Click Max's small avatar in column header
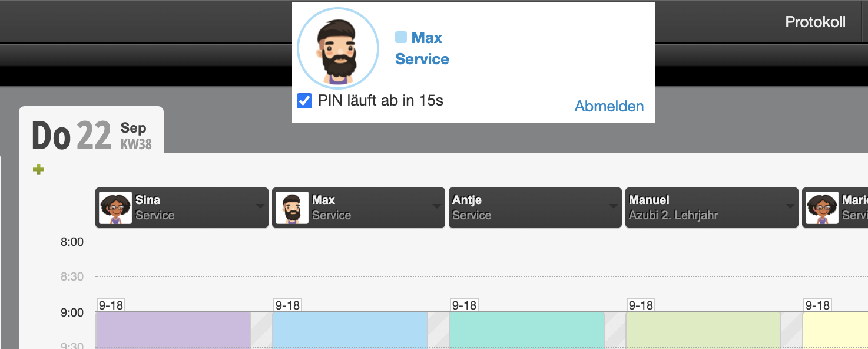This screenshot has width=868, height=349. click(x=292, y=208)
